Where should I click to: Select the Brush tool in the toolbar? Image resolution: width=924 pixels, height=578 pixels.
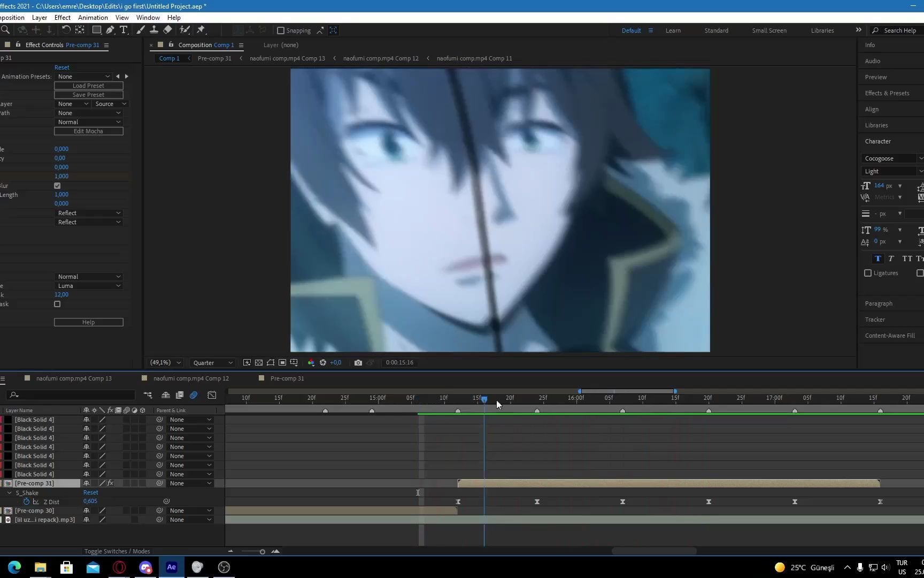pos(140,30)
